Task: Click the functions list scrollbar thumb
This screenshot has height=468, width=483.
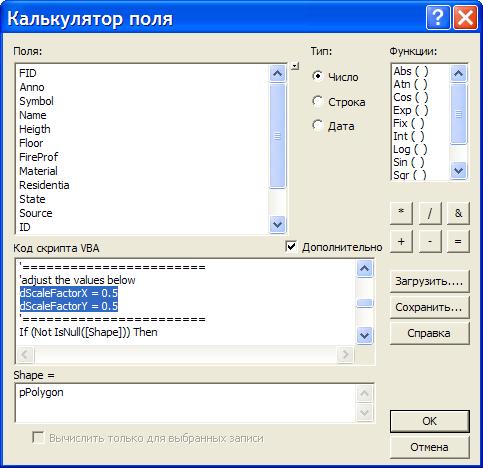Action: pyautogui.click(x=458, y=114)
